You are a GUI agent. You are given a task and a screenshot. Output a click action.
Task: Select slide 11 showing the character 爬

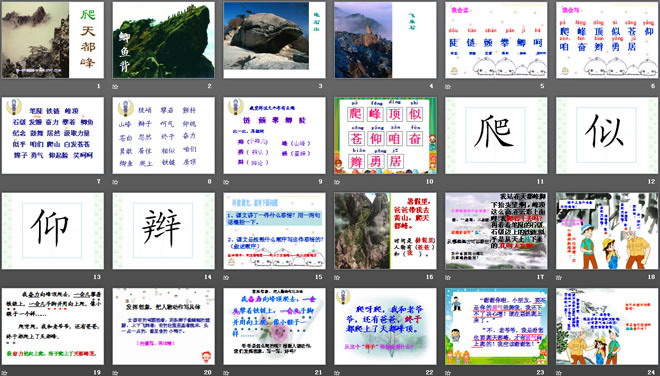[x=496, y=136]
